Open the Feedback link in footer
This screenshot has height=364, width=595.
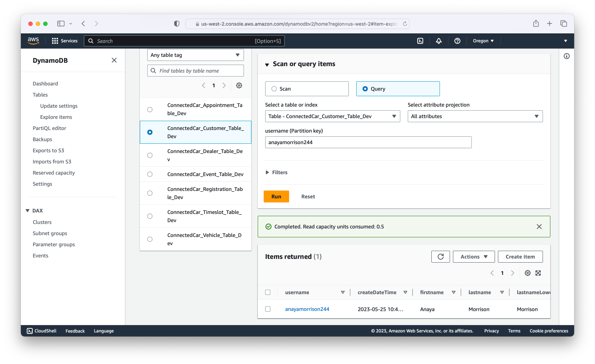(75, 331)
